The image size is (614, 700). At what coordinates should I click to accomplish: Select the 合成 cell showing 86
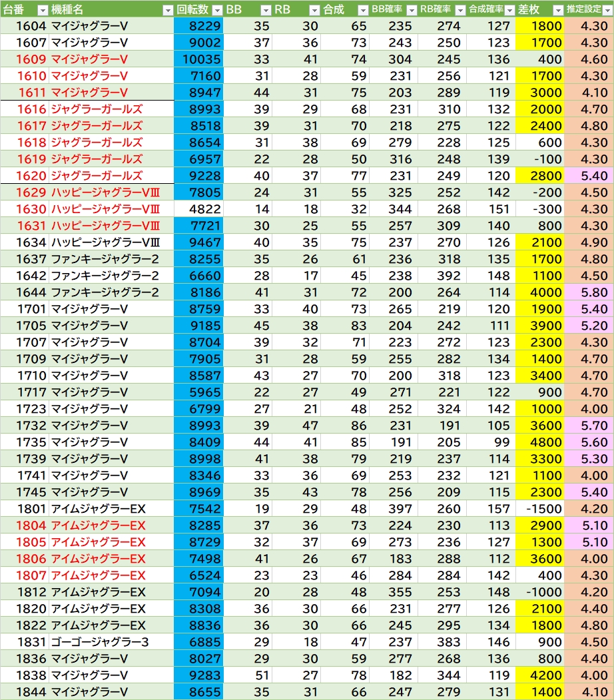(344, 426)
